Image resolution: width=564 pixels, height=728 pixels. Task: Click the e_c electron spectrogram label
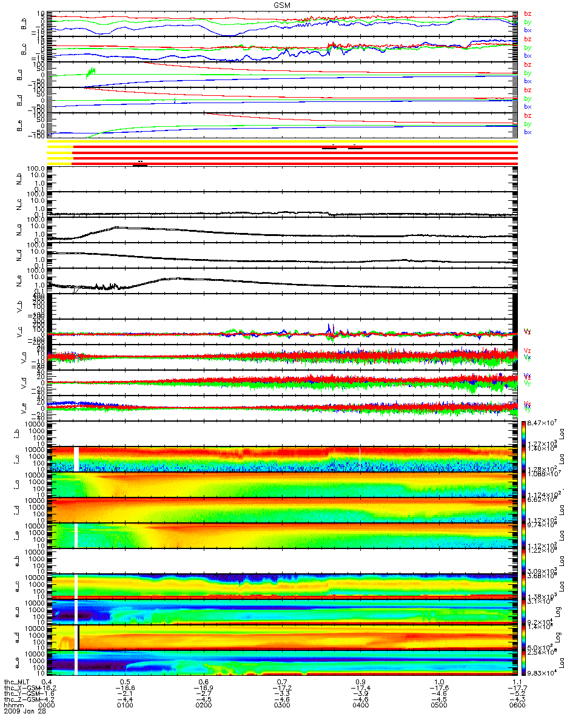(18, 587)
